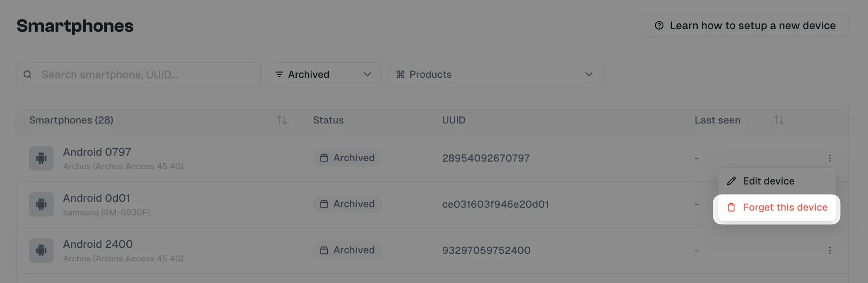Click the Android icon of Android 2400

click(x=41, y=250)
